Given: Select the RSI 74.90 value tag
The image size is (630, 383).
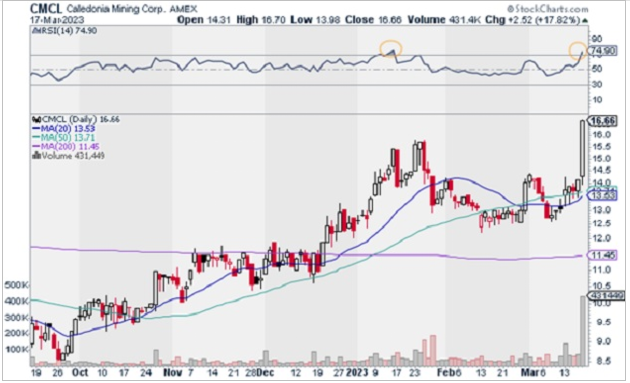Looking at the screenshot, I should click(x=602, y=51).
